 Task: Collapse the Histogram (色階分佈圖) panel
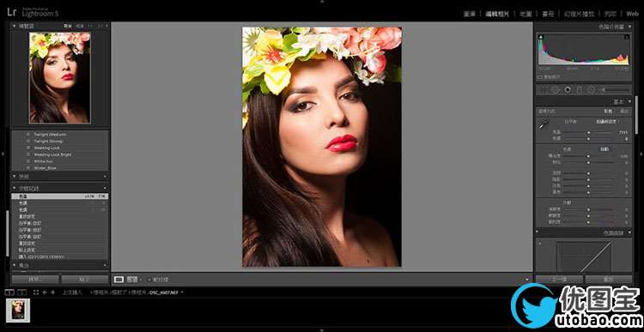coord(629,27)
